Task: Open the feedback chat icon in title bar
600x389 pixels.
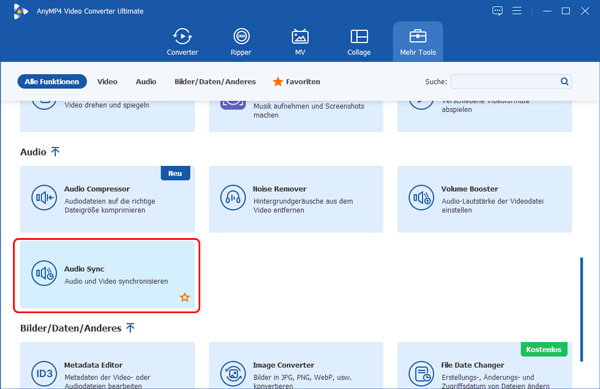Action: (497, 11)
